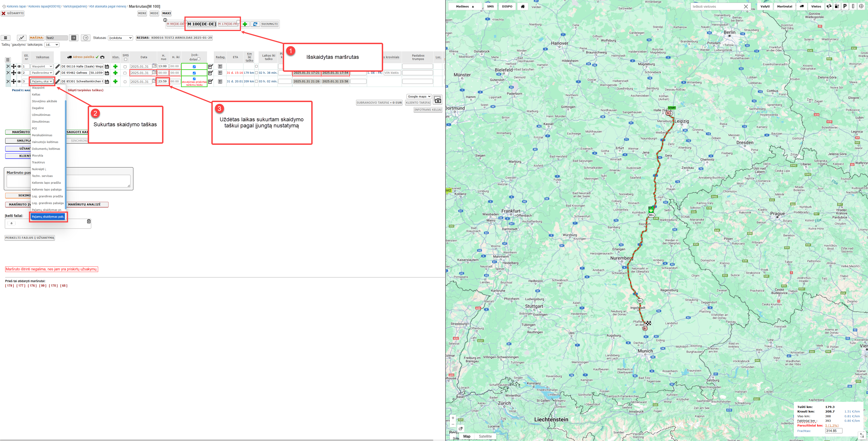Image resolution: width=868 pixels, height=441 pixels.
Task: Click the paste clipboard icon near file upload
Action: pos(89,221)
